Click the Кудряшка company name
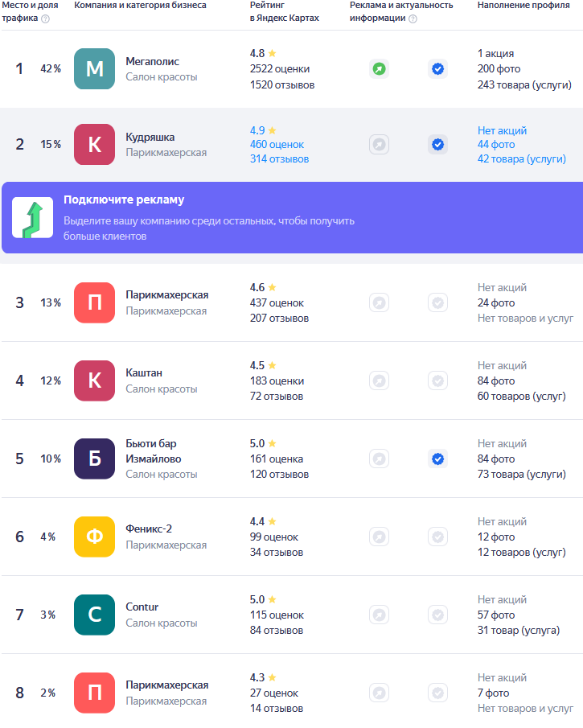Viewport: 583px width, 728px height. click(150, 138)
